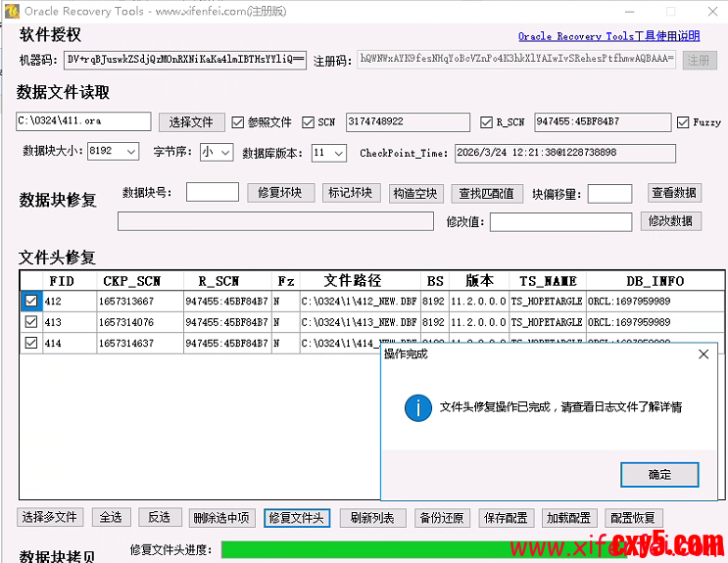Screen dimensions: 728x563
Task: Close the 操作完成 dialog with the X
Action: (x=702, y=353)
